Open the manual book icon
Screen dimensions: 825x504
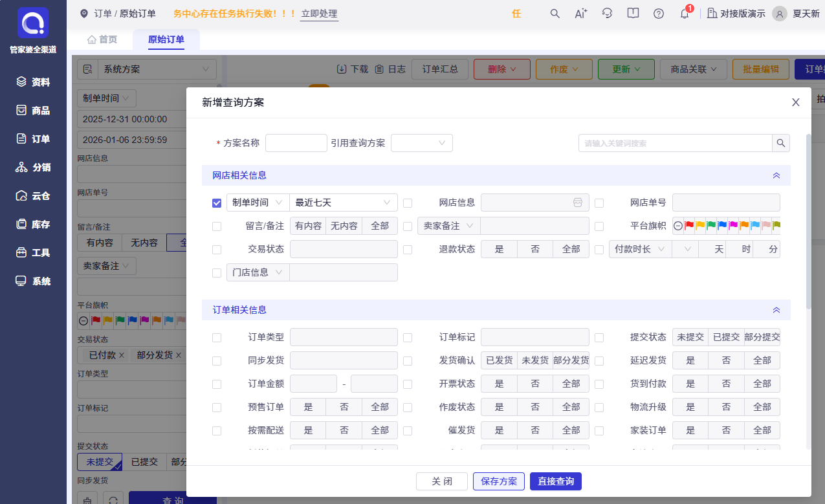coord(633,14)
